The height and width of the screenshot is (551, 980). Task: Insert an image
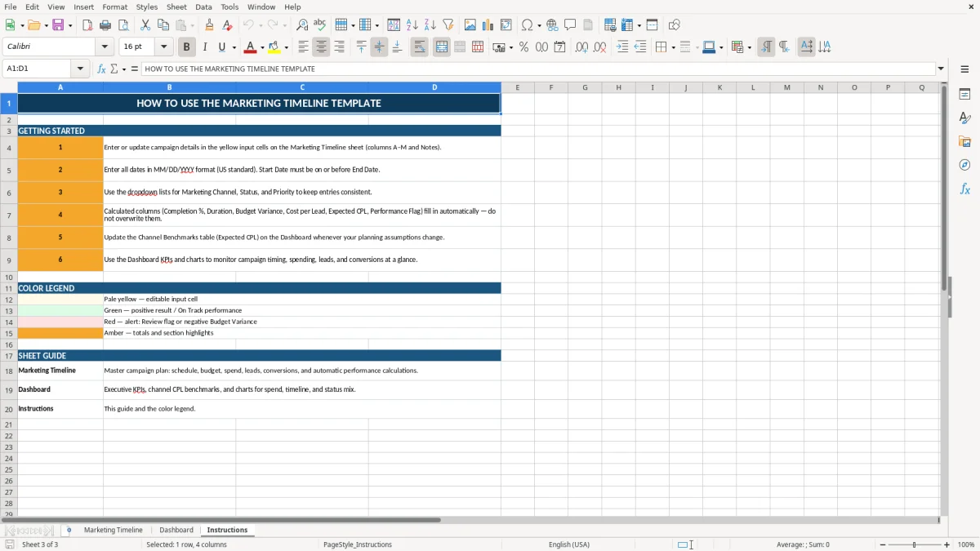click(470, 25)
